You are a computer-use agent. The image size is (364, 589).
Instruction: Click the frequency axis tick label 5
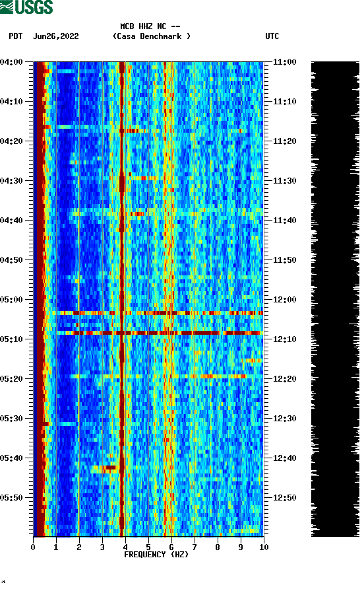click(x=148, y=547)
